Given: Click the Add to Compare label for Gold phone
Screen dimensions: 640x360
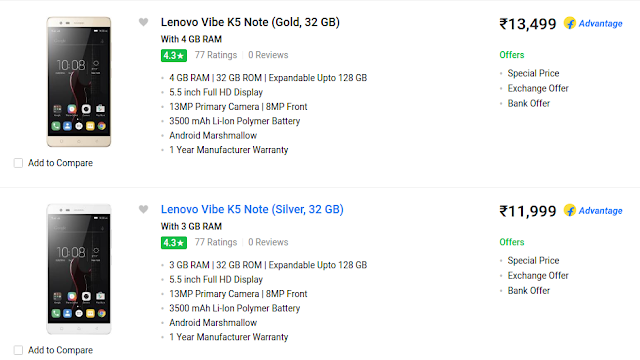Looking at the screenshot, I should point(60,163).
